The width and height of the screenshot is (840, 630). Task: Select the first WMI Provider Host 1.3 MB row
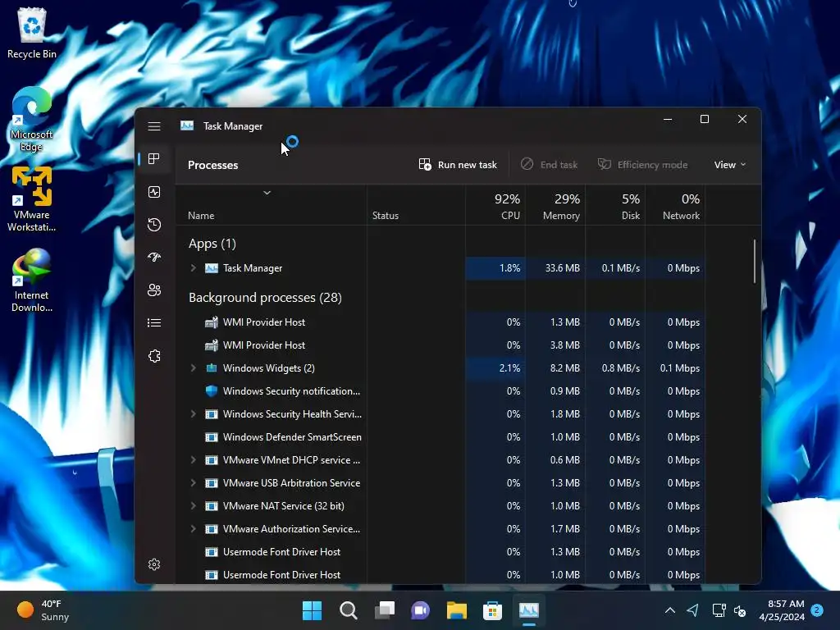tap(441, 322)
